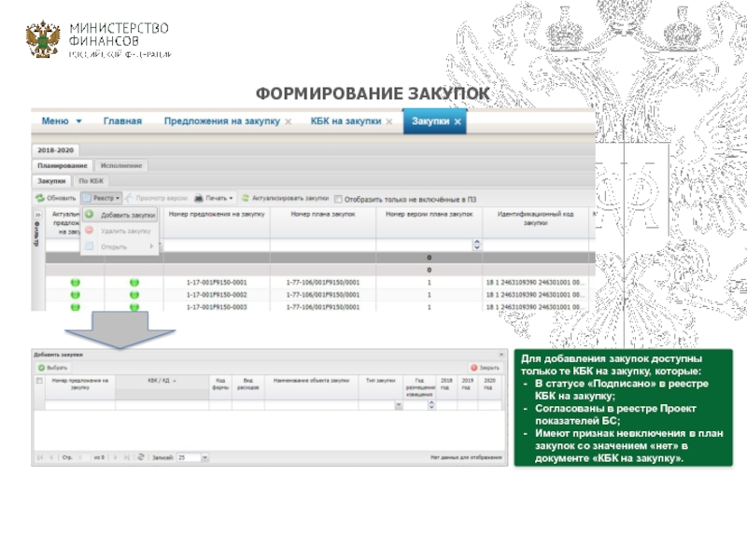Click the identification code in row 1-17-001F9150-0001
747x560 pixels.
[535, 283]
